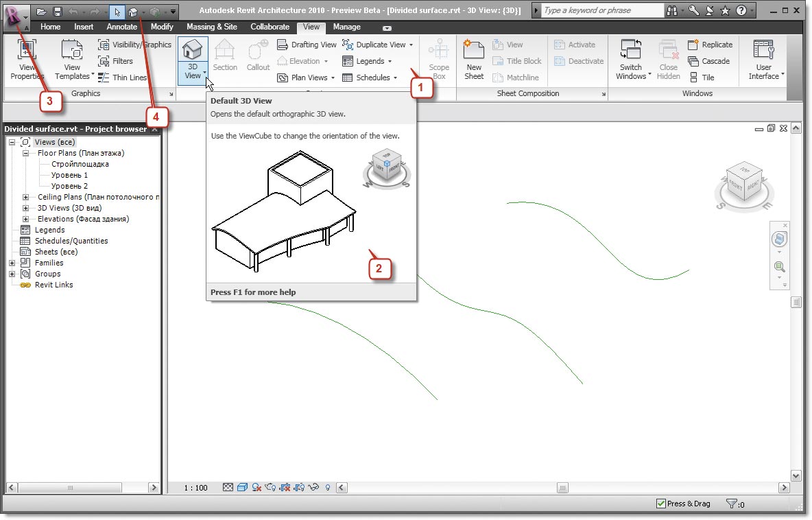
Task: Click the Close Hidden windows button
Action: (669, 60)
